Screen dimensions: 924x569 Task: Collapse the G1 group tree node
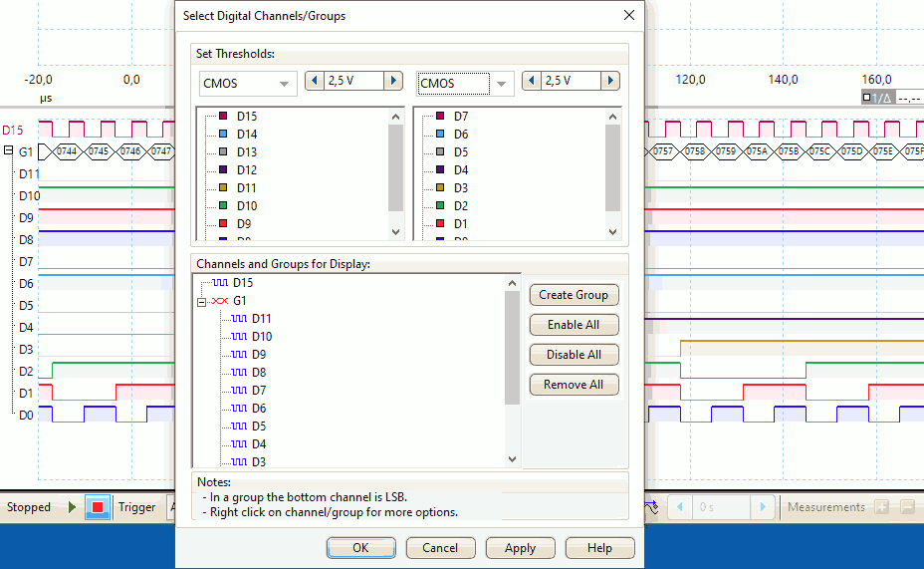tap(201, 301)
